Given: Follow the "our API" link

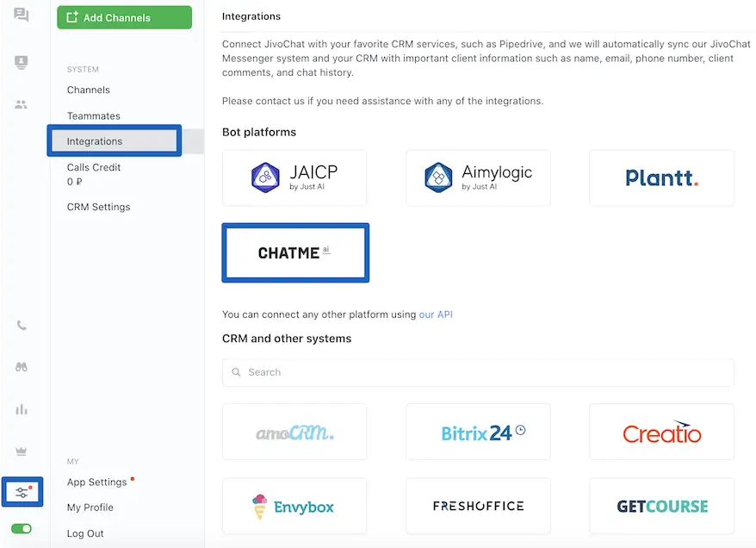Looking at the screenshot, I should click(436, 314).
